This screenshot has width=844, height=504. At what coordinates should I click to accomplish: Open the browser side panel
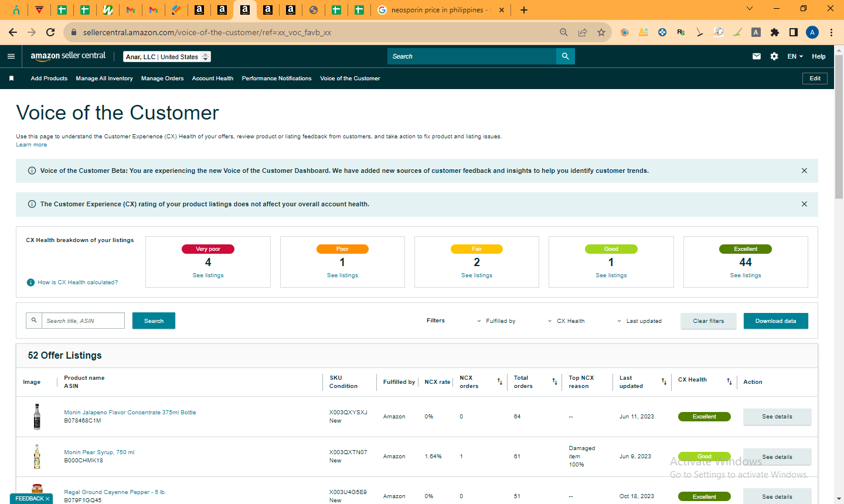coord(794,32)
